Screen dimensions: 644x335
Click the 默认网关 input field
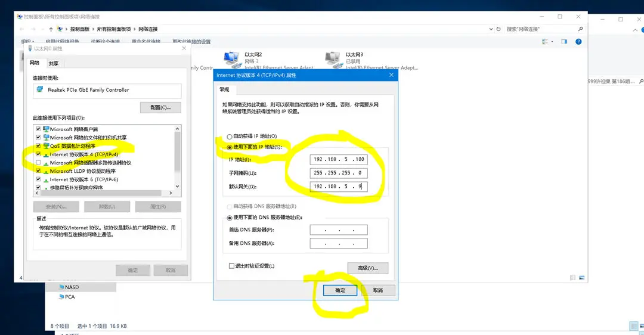tap(339, 187)
